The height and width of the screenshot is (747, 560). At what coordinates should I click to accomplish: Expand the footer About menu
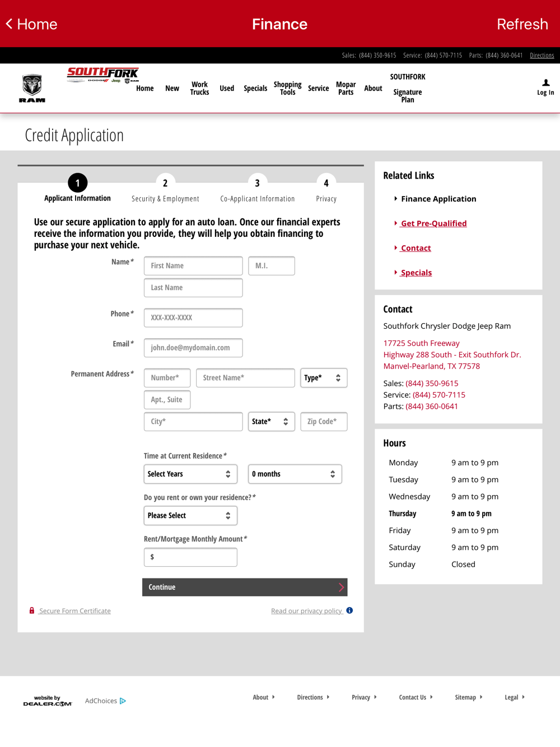(x=264, y=697)
